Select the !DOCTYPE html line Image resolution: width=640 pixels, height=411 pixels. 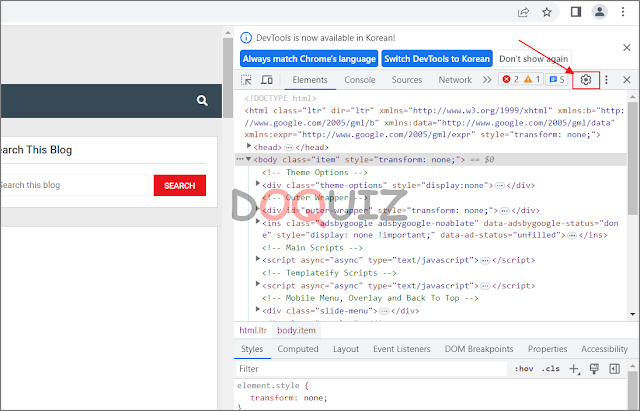click(x=280, y=98)
